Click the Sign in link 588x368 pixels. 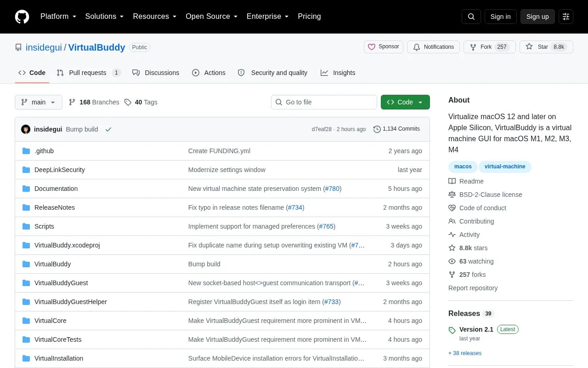(500, 17)
